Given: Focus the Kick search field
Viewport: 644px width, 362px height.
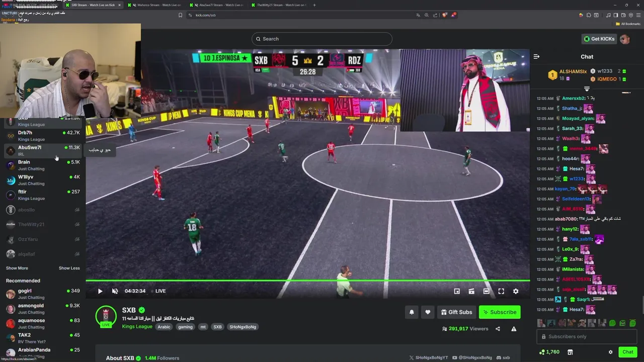Looking at the screenshot, I should click(322, 39).
